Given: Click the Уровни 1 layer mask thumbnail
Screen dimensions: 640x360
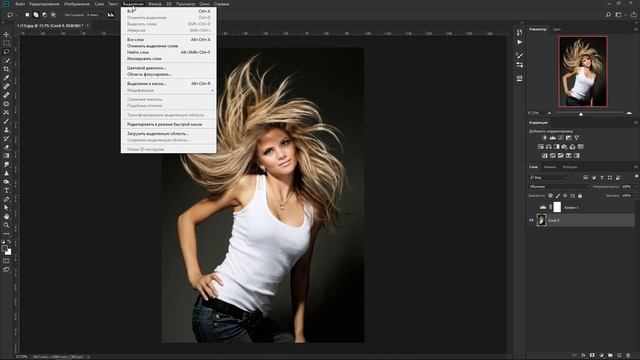Looking at the screenshot, I should (x=557, y=207).
